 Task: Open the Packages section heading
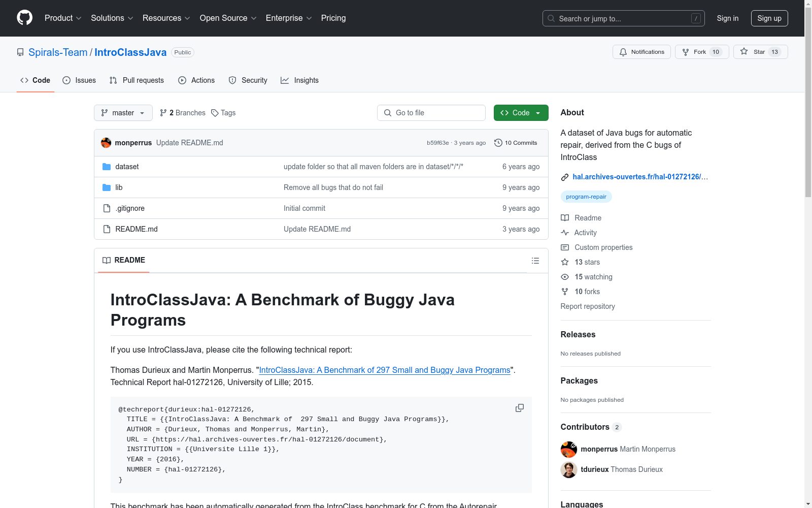point(579,380)
